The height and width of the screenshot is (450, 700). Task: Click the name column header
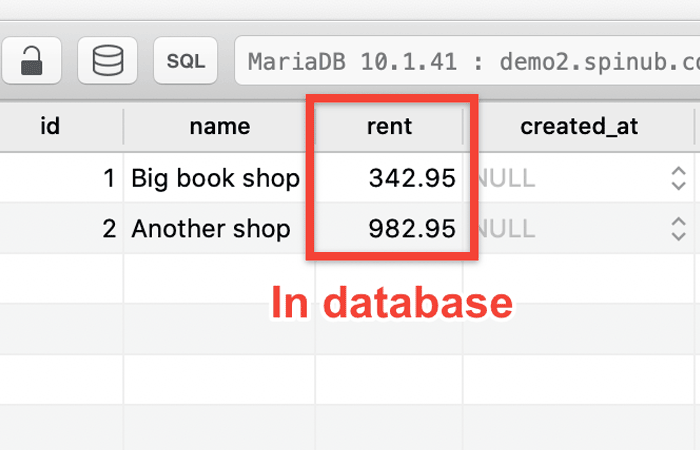[219, 127]
